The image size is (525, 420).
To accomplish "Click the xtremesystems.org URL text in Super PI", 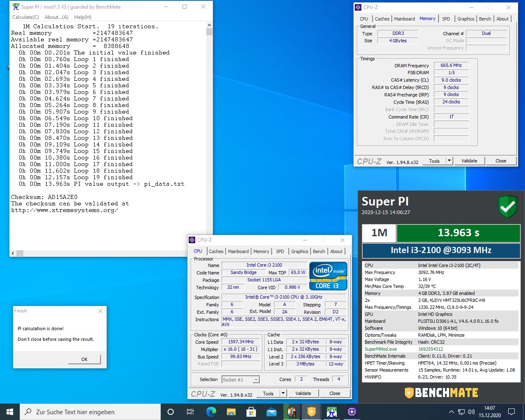I will (x=65, y=210).
